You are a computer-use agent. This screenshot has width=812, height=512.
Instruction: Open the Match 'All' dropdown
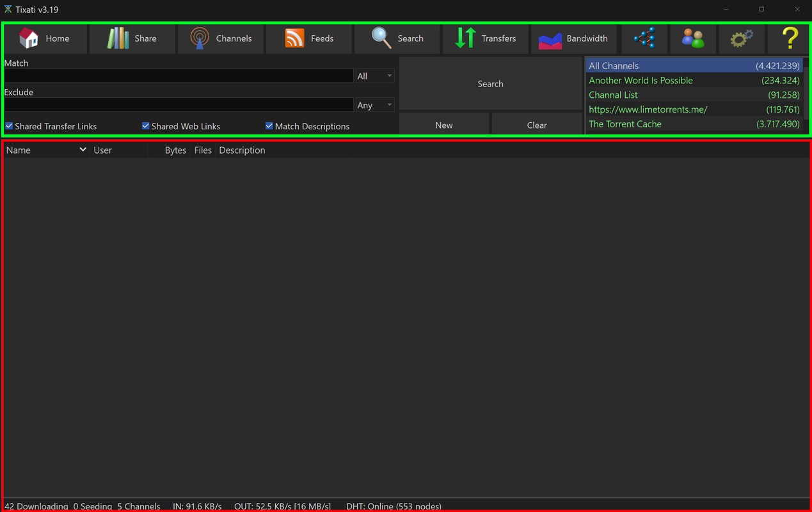375,76
